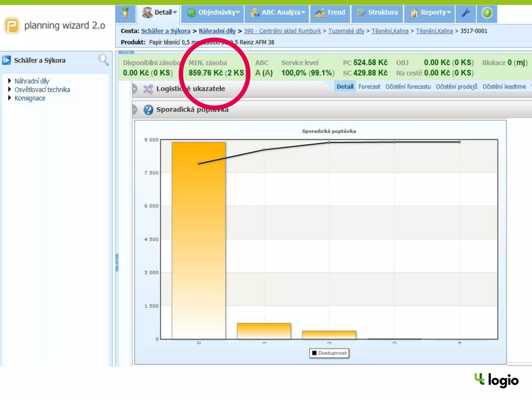Follow the 590 - Centrální sklad Rumburk link
Image resolution: width=532 pixels, height=399 pixels.
click(x=282, y=31)
